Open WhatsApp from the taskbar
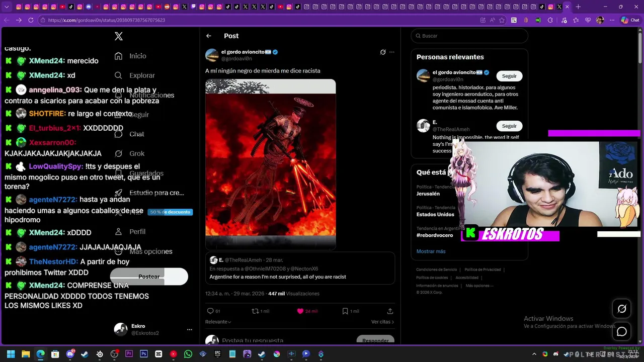The height and width of the screenshot is (362, 644). 188,354
